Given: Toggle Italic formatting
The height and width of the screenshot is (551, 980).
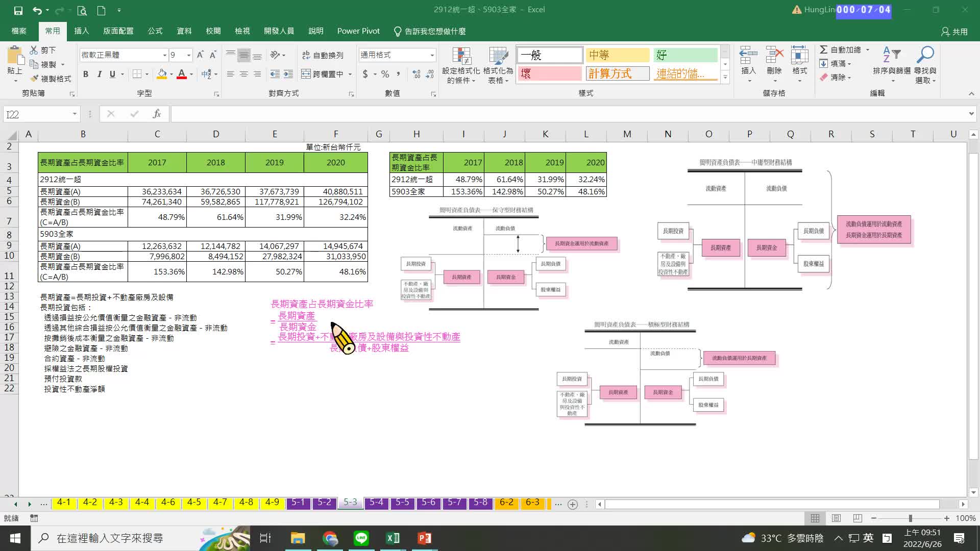Looking at the screenshot, I should pos(99,74).
